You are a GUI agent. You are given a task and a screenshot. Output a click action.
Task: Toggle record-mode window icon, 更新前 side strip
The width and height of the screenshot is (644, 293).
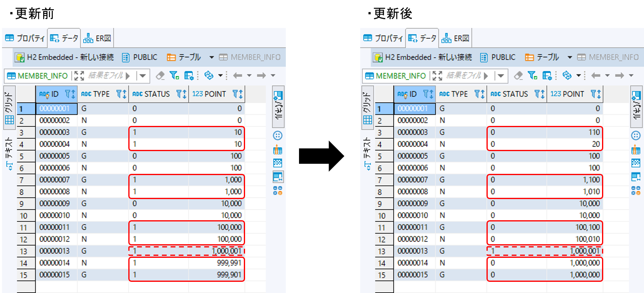coord(278,177)
